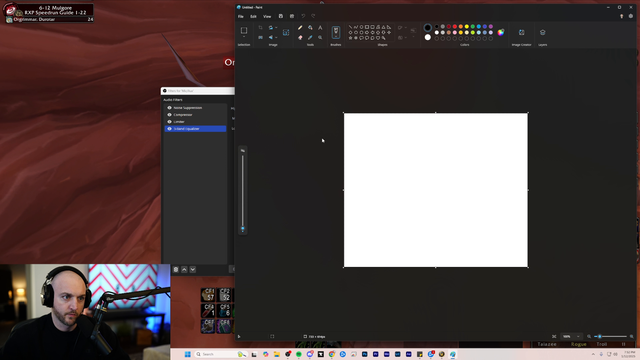Toggle Noise Suppression filter visibility eye

(169, 108)
